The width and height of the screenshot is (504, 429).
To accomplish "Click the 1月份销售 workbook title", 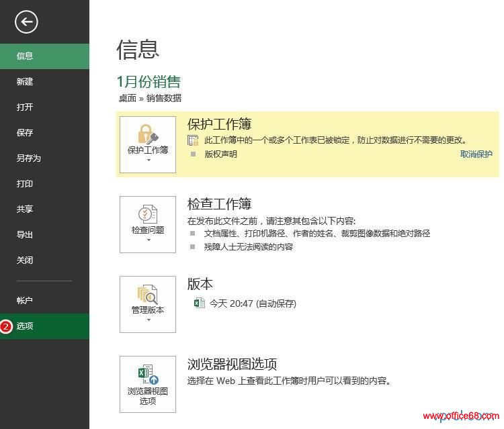I will click(x=149, y=81).
